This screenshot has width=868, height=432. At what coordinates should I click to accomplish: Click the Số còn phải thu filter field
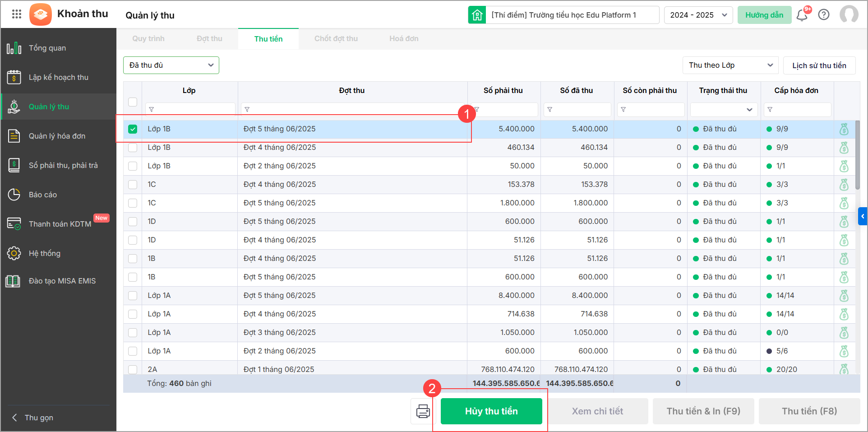651,110
